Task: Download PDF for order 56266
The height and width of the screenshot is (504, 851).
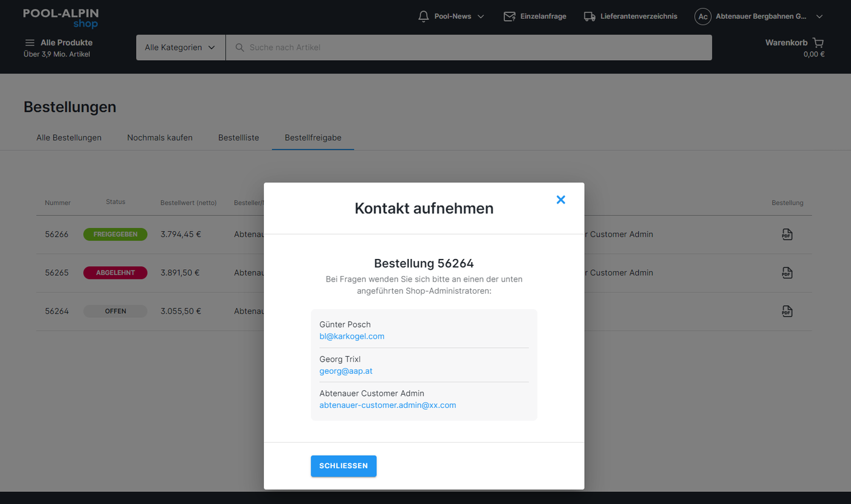Action: (x=787, y=235)
